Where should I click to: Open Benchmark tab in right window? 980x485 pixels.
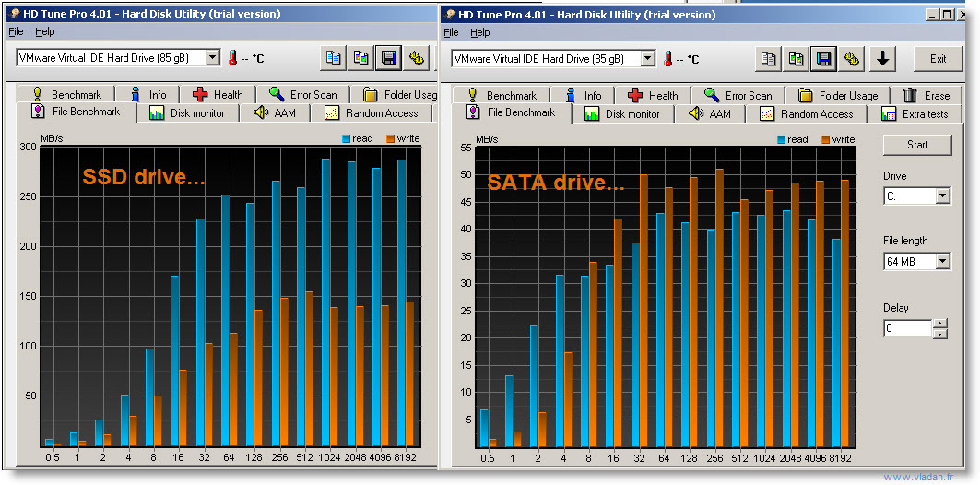(502, 96)
